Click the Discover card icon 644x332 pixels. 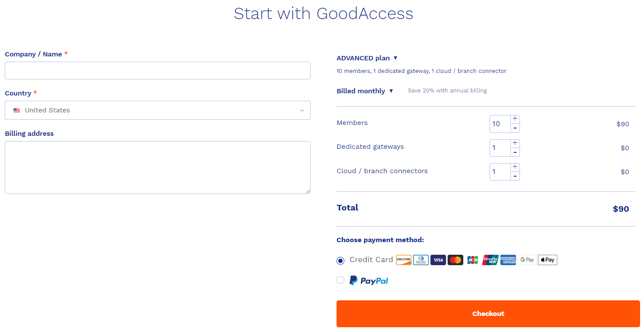pyautogui.click(x=403, y=260)
